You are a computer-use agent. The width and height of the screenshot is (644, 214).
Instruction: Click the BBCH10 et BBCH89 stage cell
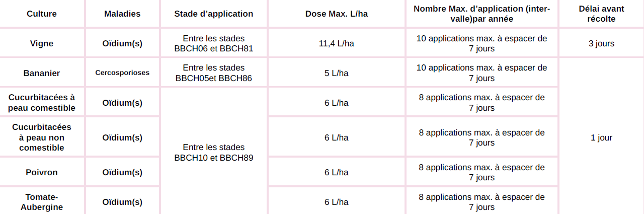click(x=214, y=152)
